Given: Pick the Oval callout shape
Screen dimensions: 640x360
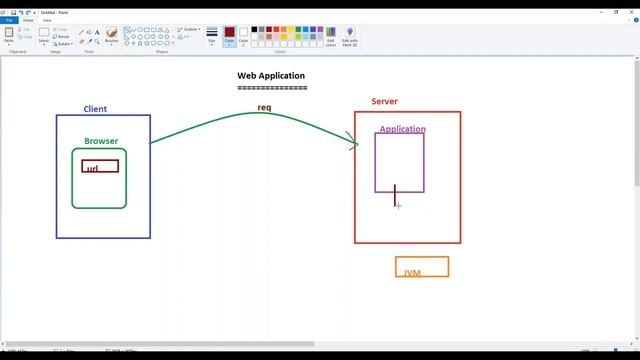Looking at the screenshot, I should [160, 43].
